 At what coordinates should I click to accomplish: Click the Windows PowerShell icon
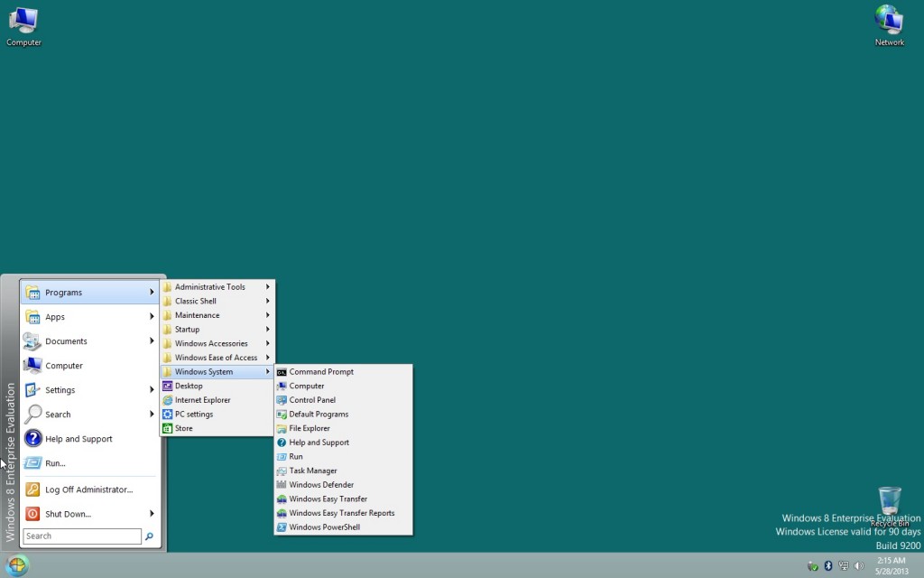coord(282,527)
